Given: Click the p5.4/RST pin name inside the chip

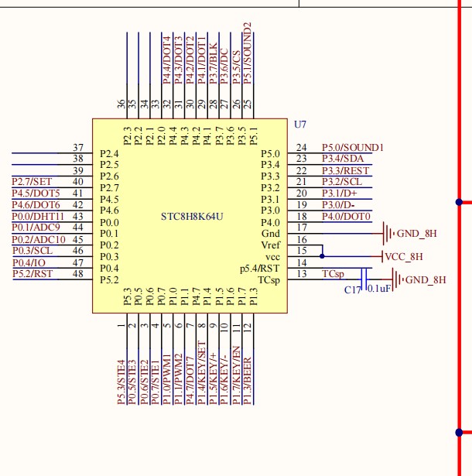Looking at the screenshot, I should coord(260,269).
